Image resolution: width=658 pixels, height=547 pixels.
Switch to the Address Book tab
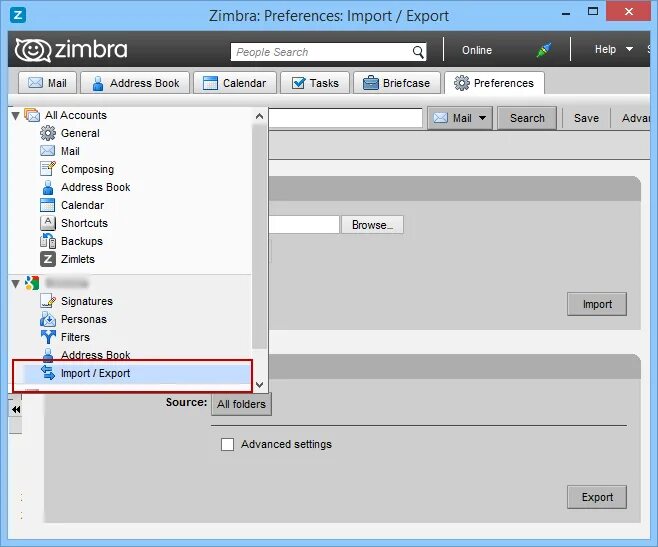[135, 83]
